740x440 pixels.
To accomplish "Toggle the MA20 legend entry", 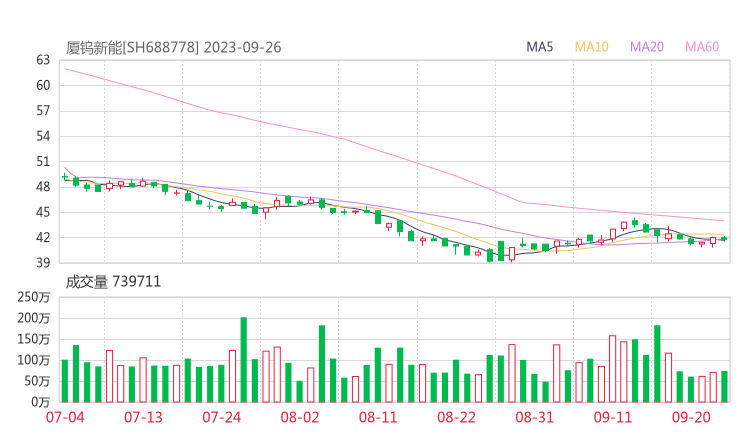I will point(647,47).
